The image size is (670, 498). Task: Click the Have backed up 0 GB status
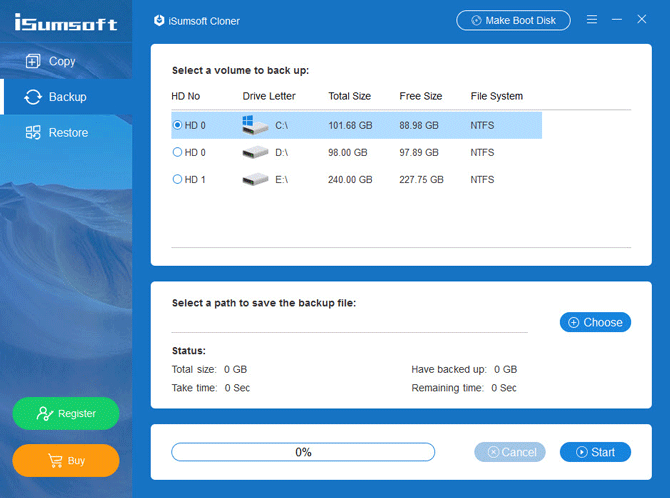(464, 369)
